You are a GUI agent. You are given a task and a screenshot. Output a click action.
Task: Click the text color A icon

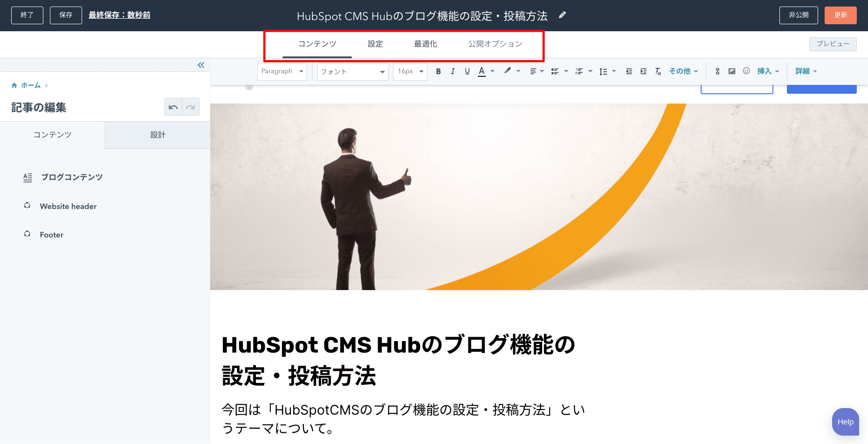(x=482, y=71)
